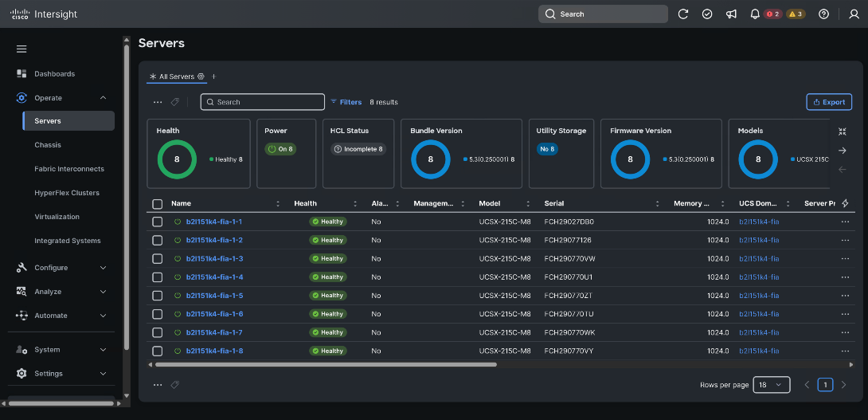Image resolution: width=868 pixels, height=420 pixels.
Task: Check the box for b2l151k4-fia-1-2
Action: (x=157, y=240)
